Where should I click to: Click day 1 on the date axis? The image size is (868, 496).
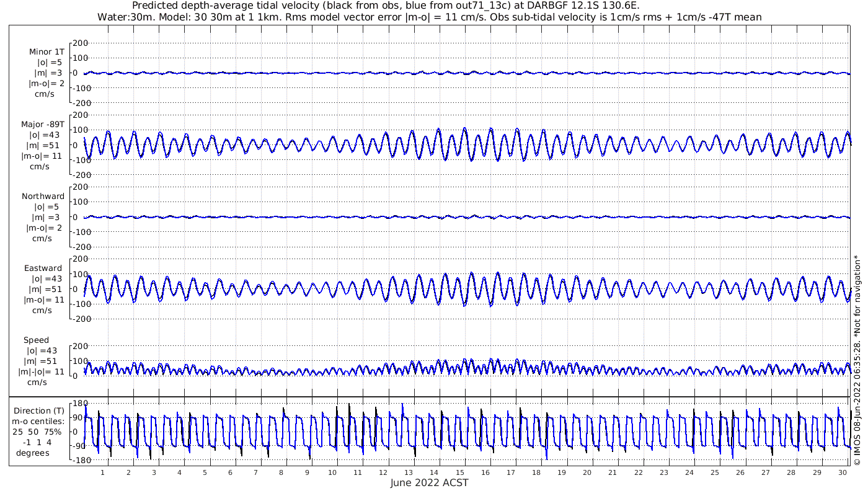[103, 472]
